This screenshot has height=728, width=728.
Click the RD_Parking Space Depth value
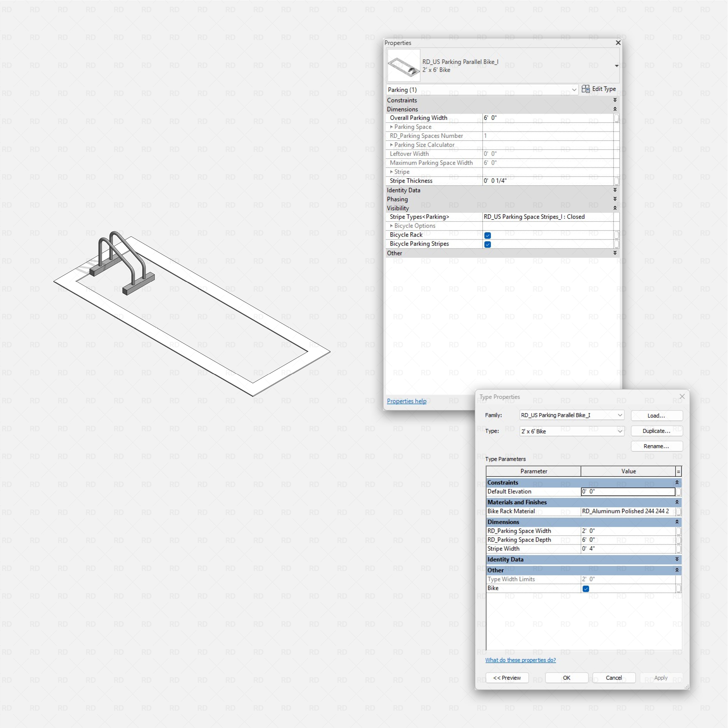pyautogui.click(x=628, y=540)
